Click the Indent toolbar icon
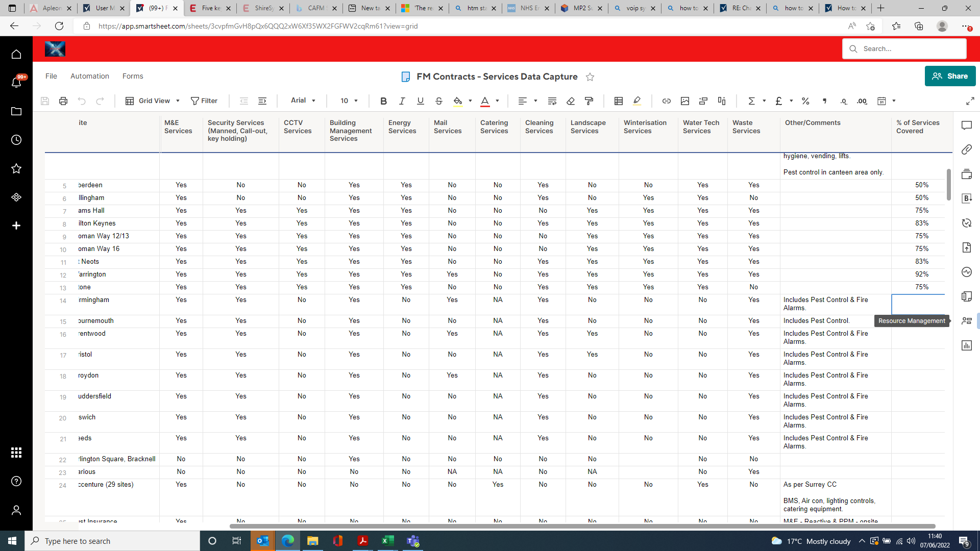This screenshot has width=980, height=551. pyautogui.click(x=262, y=101)
